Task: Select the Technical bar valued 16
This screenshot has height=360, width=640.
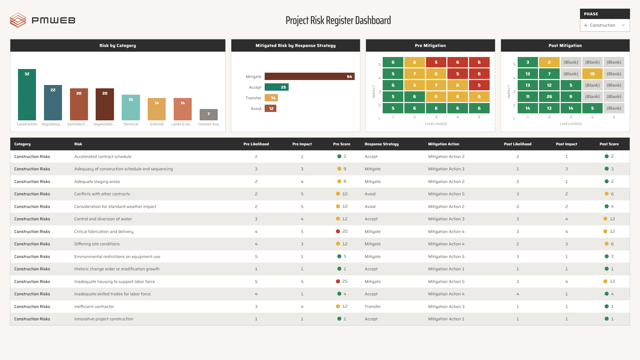Action: point(131,107)
